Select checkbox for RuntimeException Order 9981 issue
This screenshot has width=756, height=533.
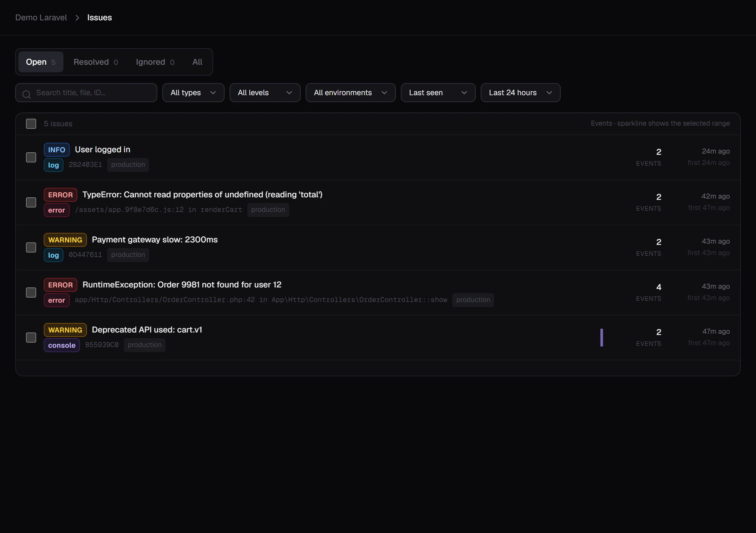point(31,293)
